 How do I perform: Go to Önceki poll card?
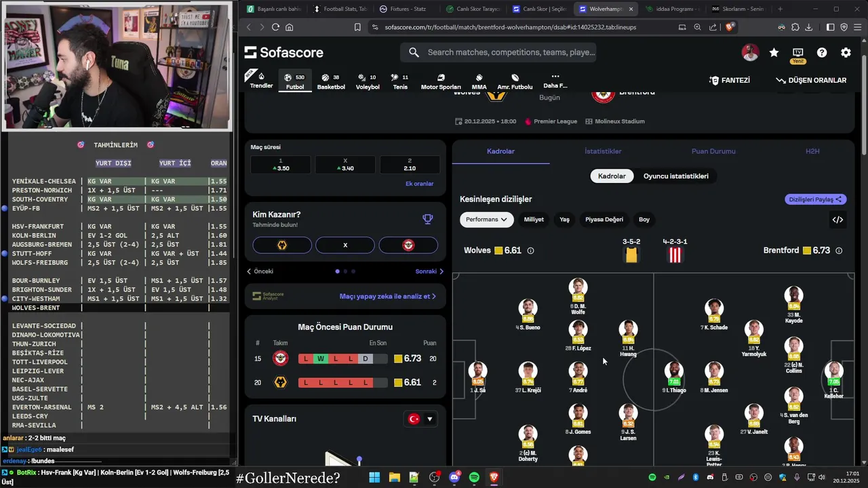(260, 271)
